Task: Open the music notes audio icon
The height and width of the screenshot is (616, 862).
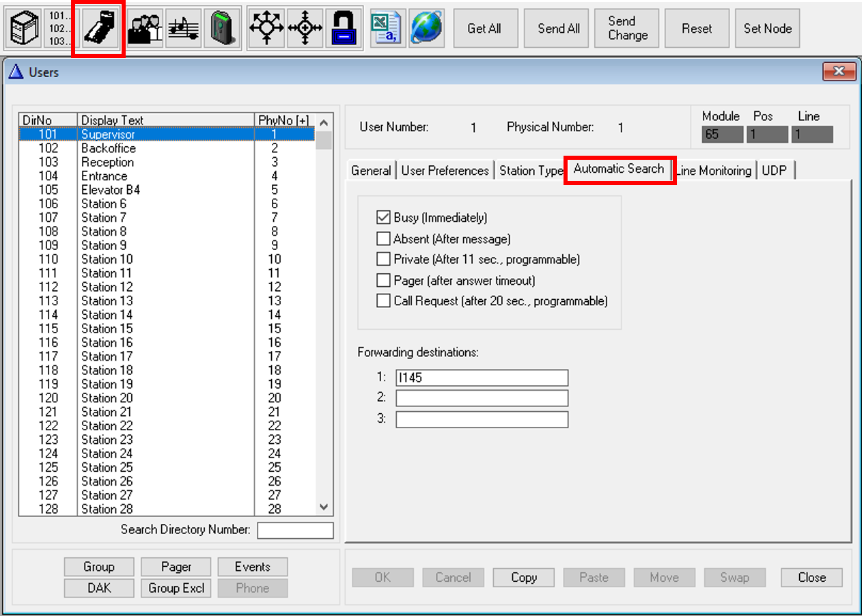Action: (x=183, y=29)
